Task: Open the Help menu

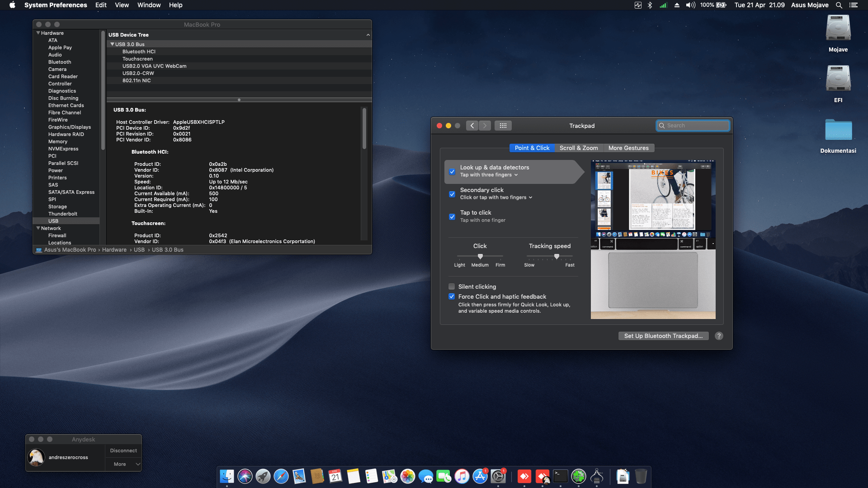Action: point(176,5)
